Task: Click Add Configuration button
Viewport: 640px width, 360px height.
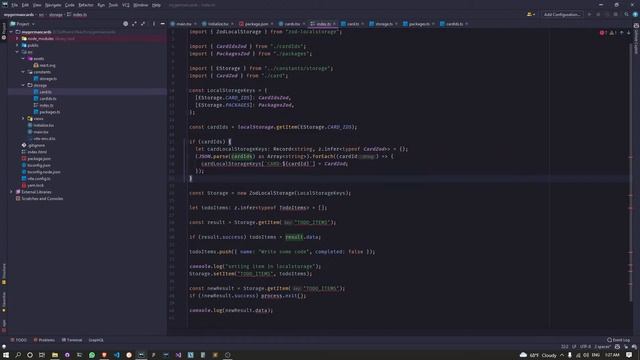Action: point(562,14)
